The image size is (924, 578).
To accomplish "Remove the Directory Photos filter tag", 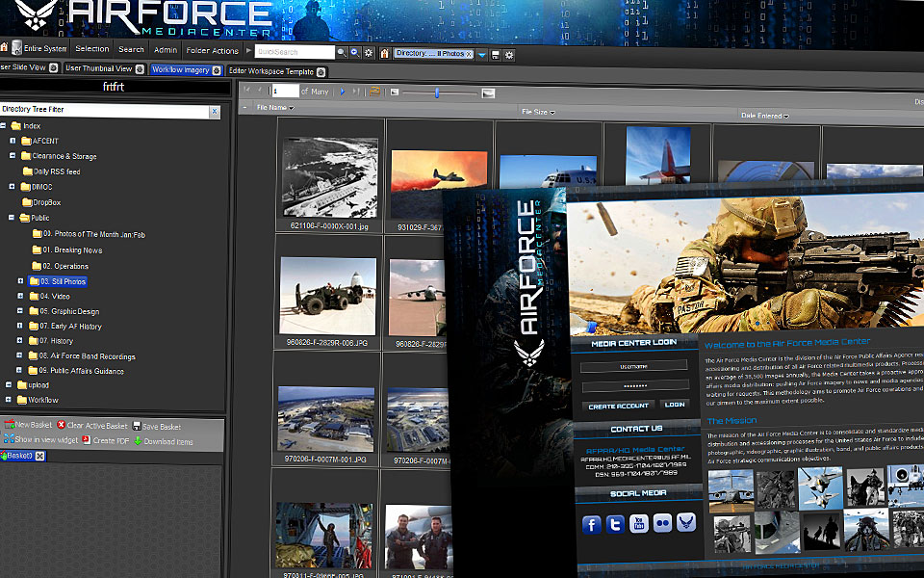I will point(469,54).
